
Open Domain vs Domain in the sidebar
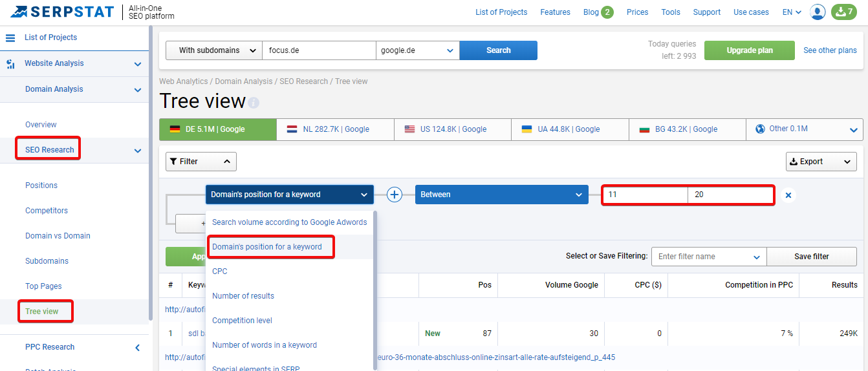pyautogui.click(x=58, y=236)
